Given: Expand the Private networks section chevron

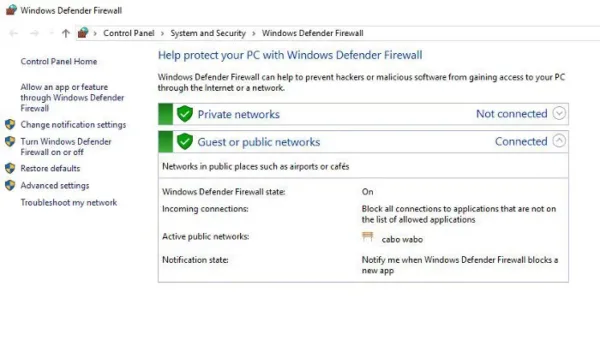Looking at the screenshot, I should coord(559,113).
